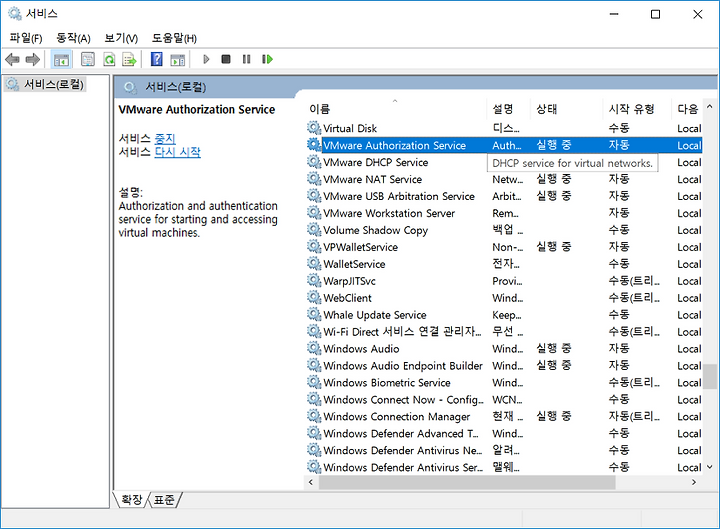The image size is (720, 529).
Task: Select the VMware Workstation Server row
Action: [x=504, y=213]
